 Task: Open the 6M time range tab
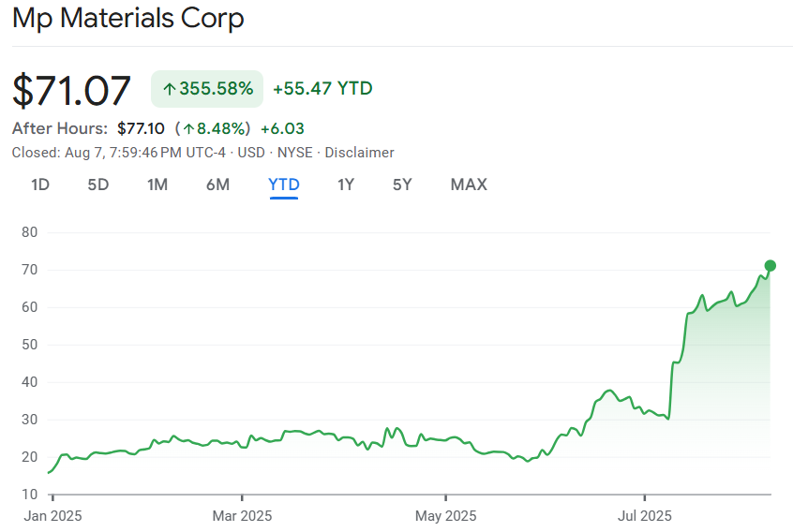click(x=217, y=185)
